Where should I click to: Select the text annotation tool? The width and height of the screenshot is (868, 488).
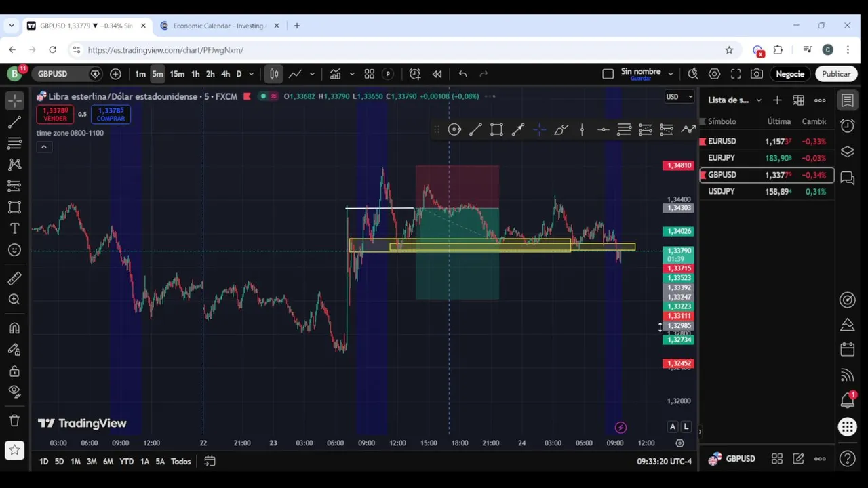pos(14,228)
